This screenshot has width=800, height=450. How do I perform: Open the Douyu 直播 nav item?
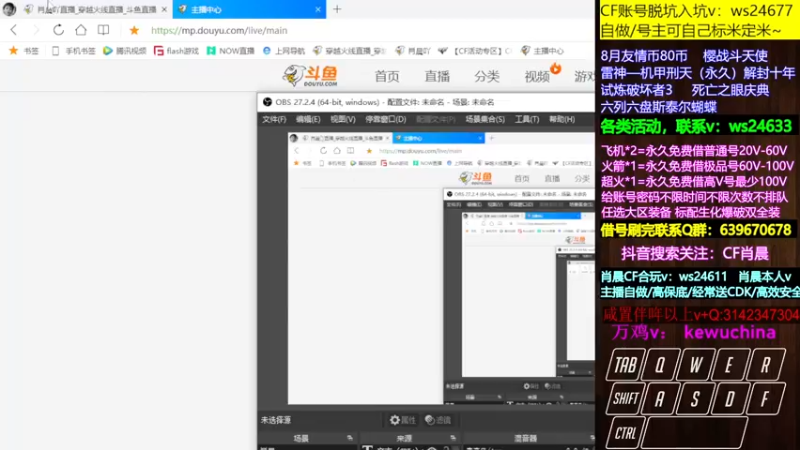pos(437,77)
